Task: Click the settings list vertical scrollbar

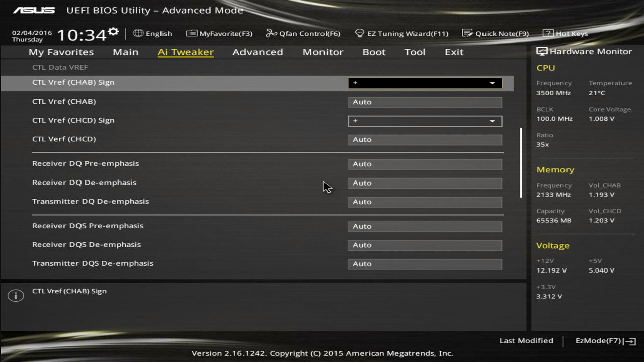Action: 521,162
